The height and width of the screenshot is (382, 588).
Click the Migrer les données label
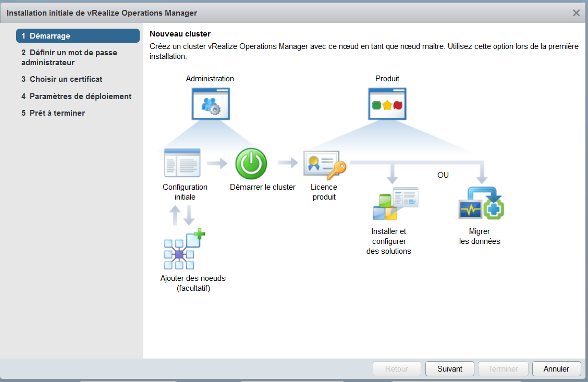pos(480,236)
